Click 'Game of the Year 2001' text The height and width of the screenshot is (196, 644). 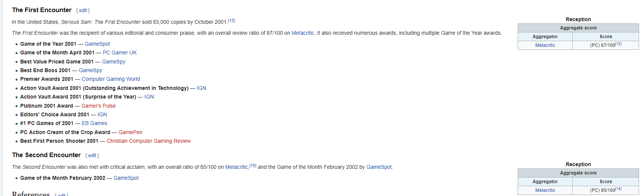[48, 44]
